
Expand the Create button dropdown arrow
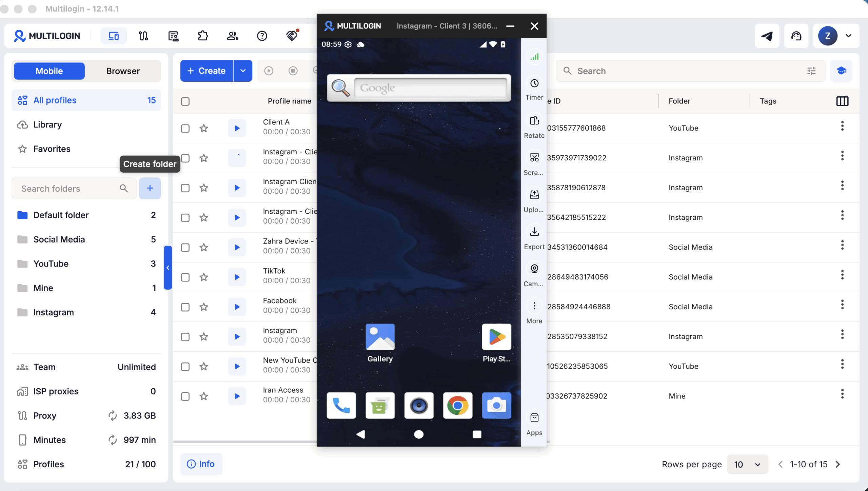(243, 71)
